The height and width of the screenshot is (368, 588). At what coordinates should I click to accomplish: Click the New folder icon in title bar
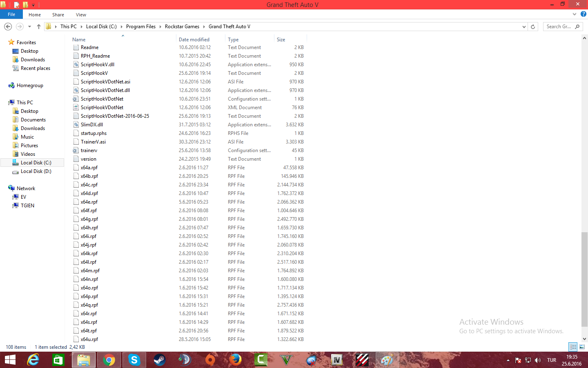tap(25, 4)
